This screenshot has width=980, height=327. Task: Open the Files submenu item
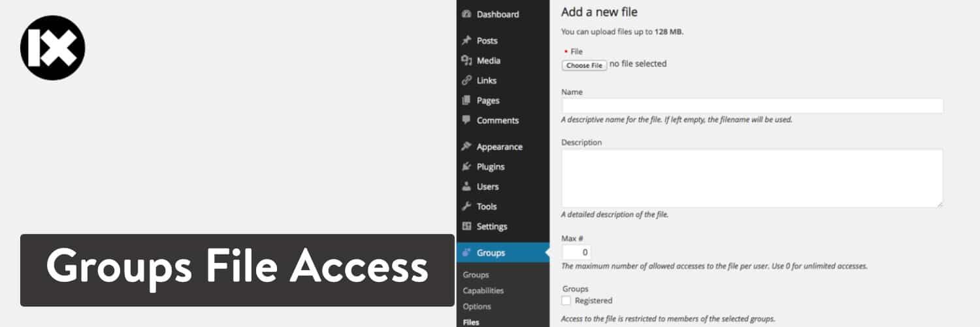[x=470, y=322]
